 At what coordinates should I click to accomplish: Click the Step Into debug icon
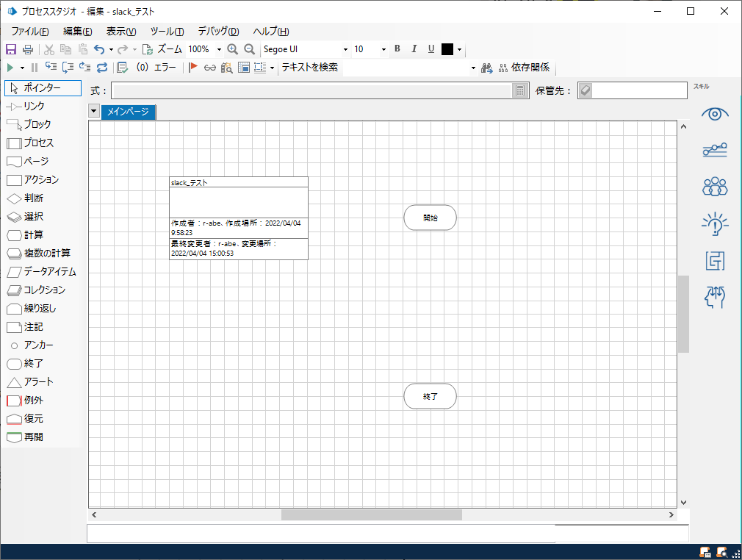(51, 67)
